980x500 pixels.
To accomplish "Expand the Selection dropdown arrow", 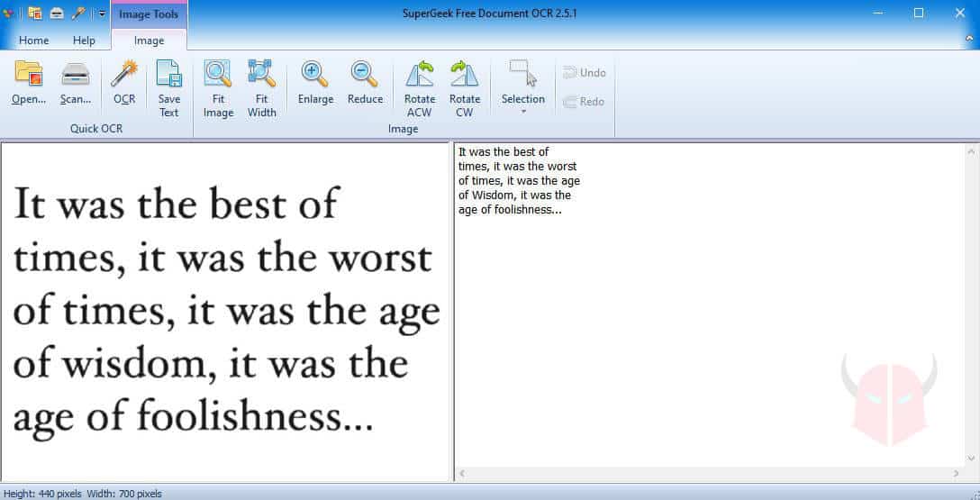I will pyautogui.click(x=523, y=112).
